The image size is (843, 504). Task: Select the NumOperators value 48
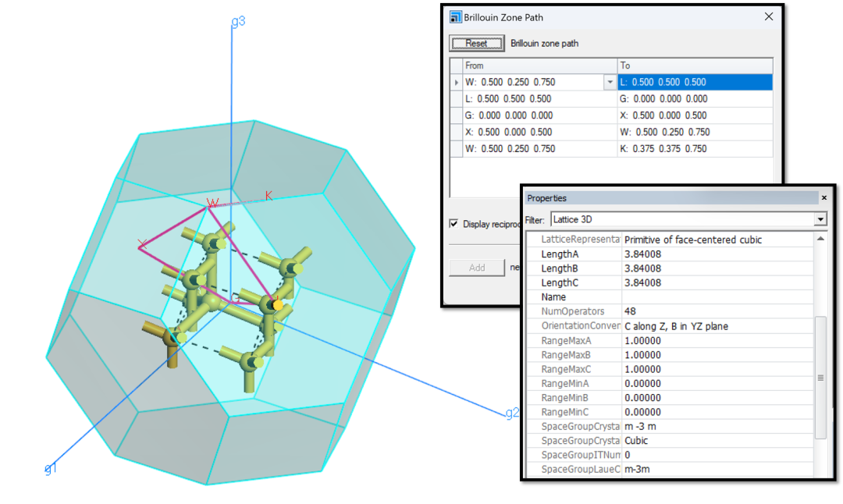718,311
